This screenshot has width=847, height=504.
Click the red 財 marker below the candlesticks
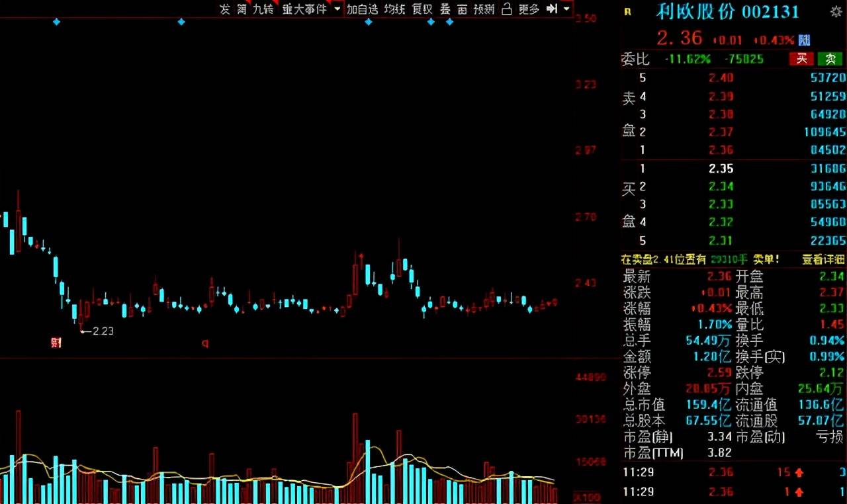pos(56,343)
